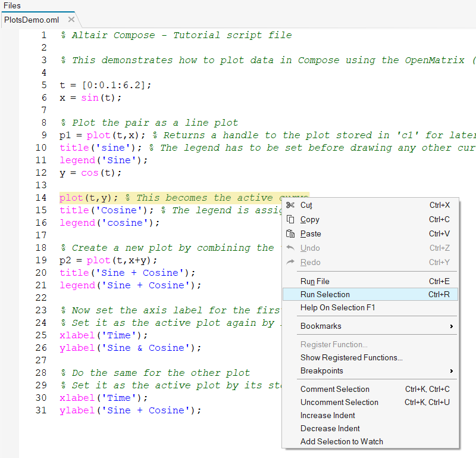This screenshot has width=476, height=458.
Task: Click the Paste clipboard icon
Action: click(290, 234)
